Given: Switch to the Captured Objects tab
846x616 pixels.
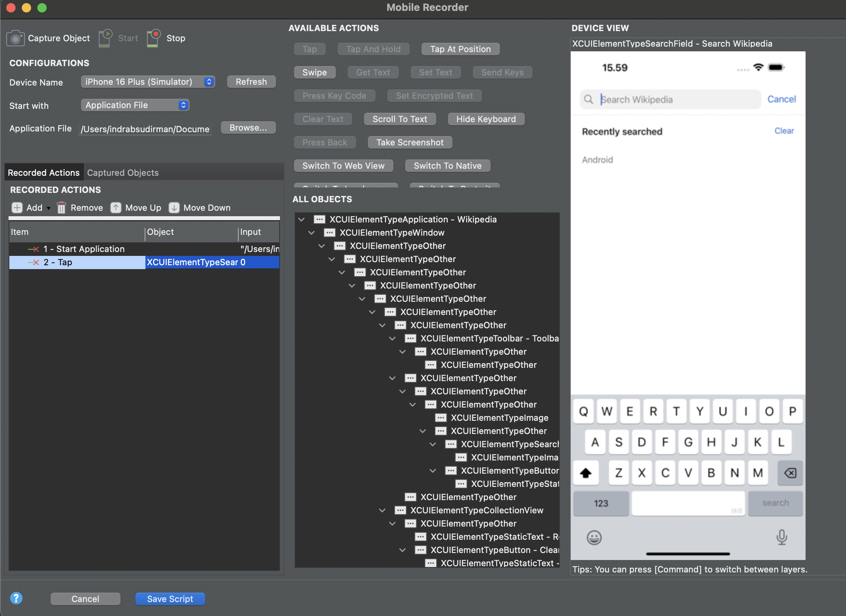Looking at the screenshot, I should pyautogui.click(x=123, y=173).
